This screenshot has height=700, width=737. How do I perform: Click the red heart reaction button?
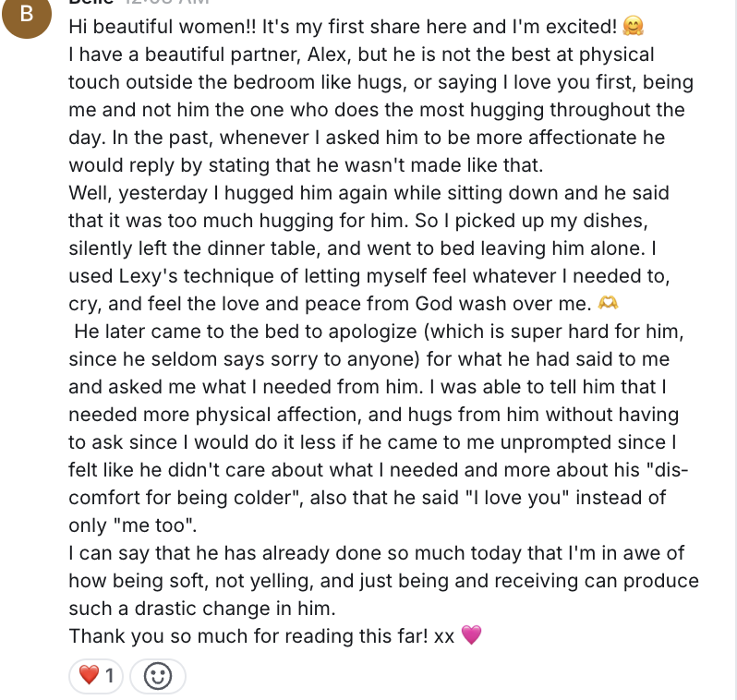(x=96, y=676)
